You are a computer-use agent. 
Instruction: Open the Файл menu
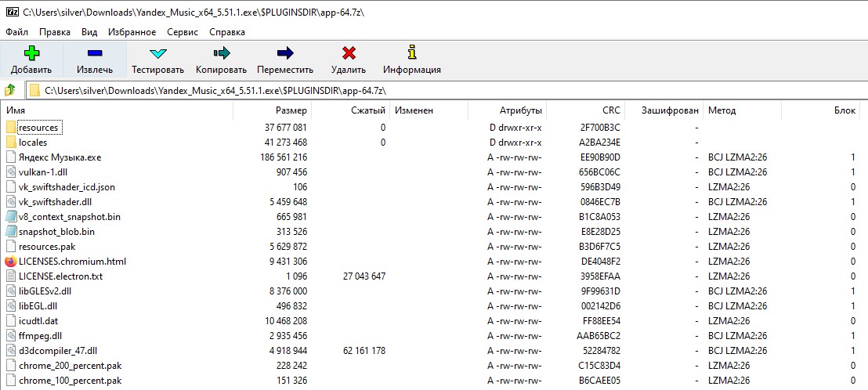(x=16, y=32)
